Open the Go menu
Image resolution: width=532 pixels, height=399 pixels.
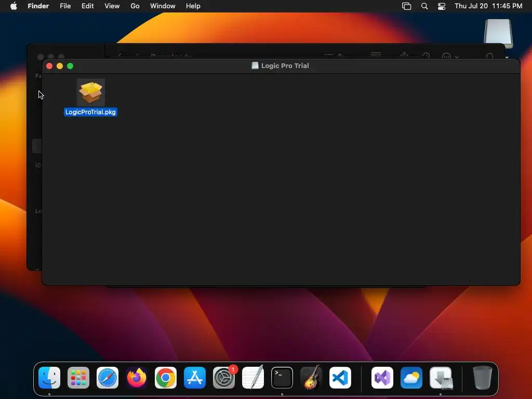click(135, 6)
